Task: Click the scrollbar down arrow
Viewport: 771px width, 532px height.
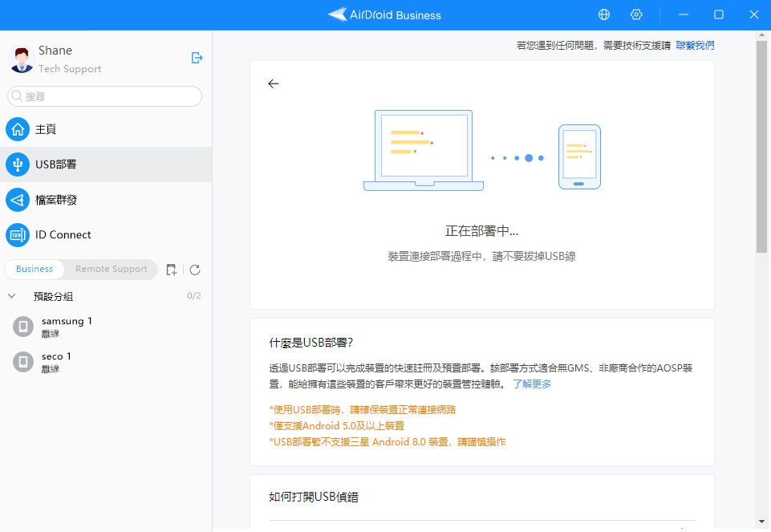Action: (x=761, y=522)
